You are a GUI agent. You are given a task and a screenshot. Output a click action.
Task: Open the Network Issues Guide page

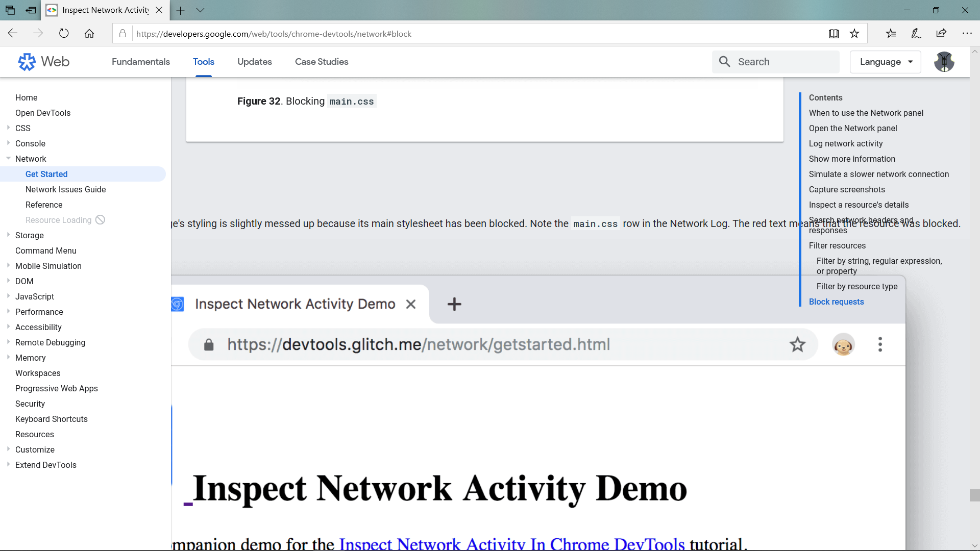(x=65, y=189)
